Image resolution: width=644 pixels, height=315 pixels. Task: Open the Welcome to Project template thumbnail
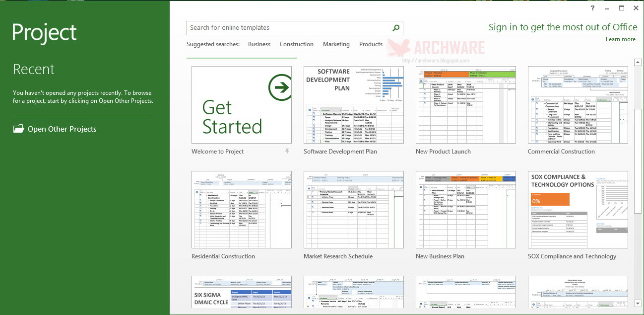click(242, 105)
